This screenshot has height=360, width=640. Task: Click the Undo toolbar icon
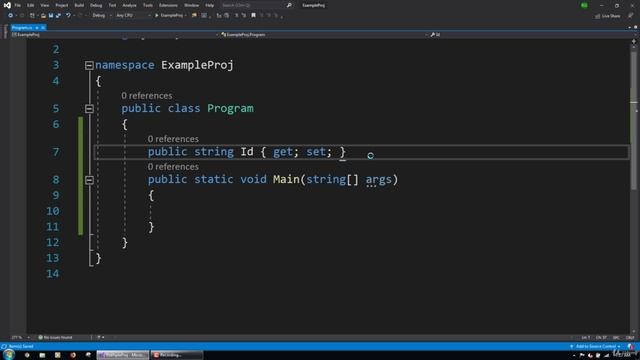point(68,16)
